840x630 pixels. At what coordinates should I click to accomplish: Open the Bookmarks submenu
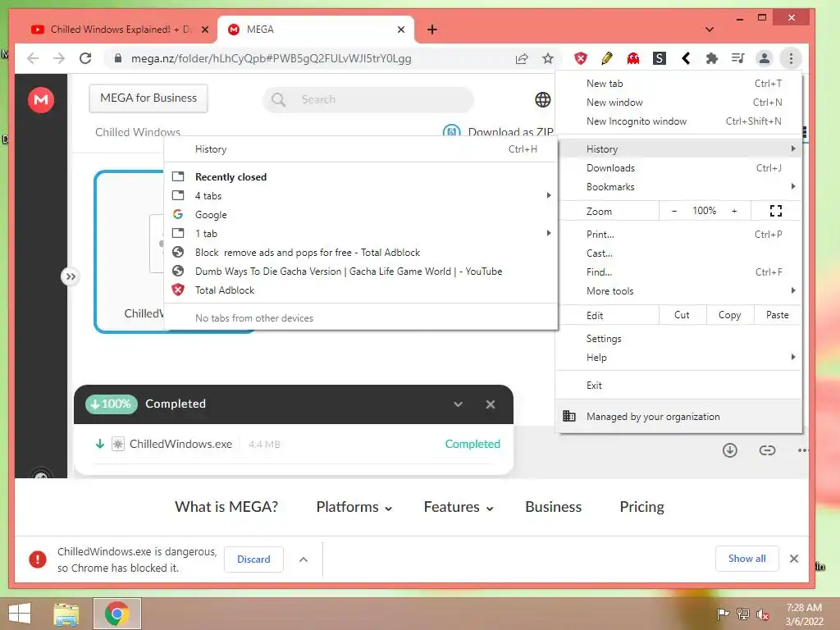click(678, 187)
